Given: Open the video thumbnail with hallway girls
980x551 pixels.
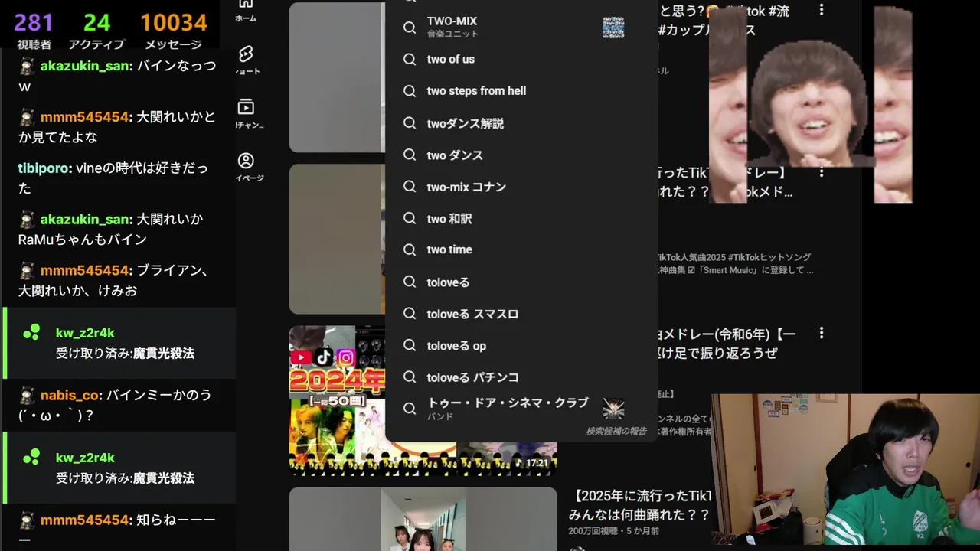Looking at the screenshot, I should 423,519.
